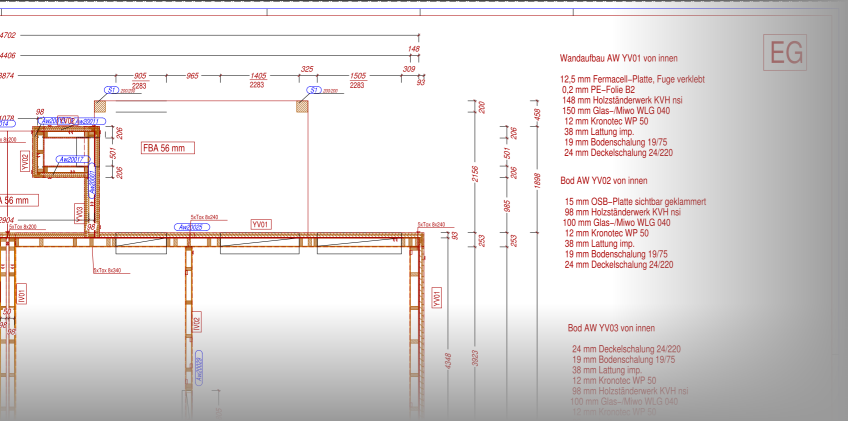
Task: Click the Wandaufbau AW YV01 von innen heading
Action: (x=619, y=58)
